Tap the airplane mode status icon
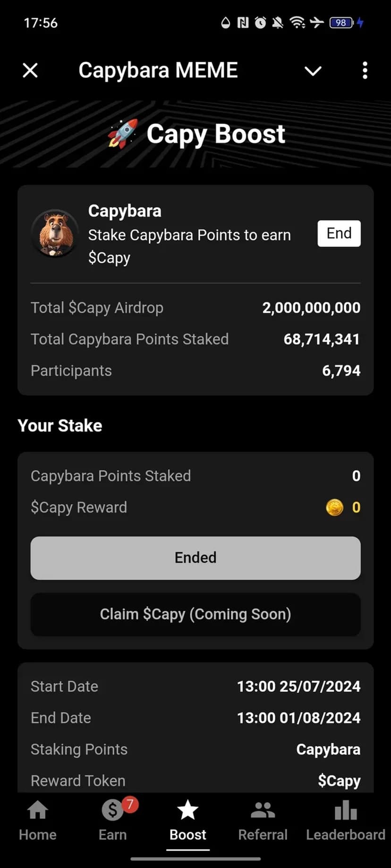 (x=317, y=22)
